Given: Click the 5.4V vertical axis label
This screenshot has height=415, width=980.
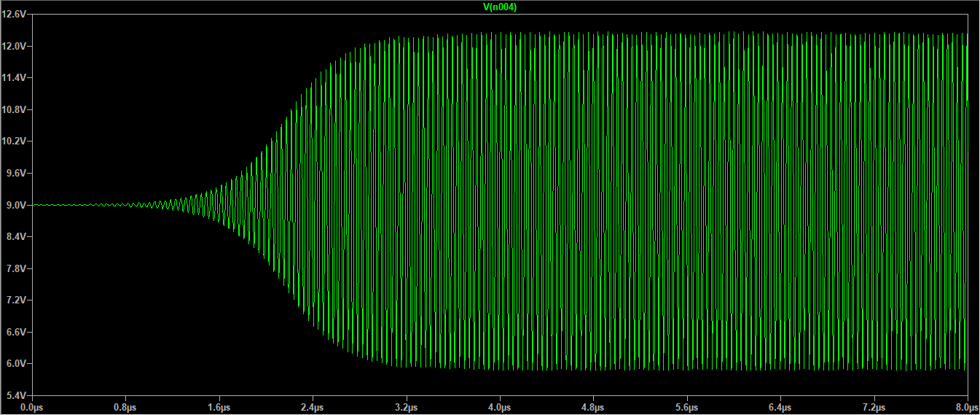Looking at the screenshot, I should click(x=17, y=396).
